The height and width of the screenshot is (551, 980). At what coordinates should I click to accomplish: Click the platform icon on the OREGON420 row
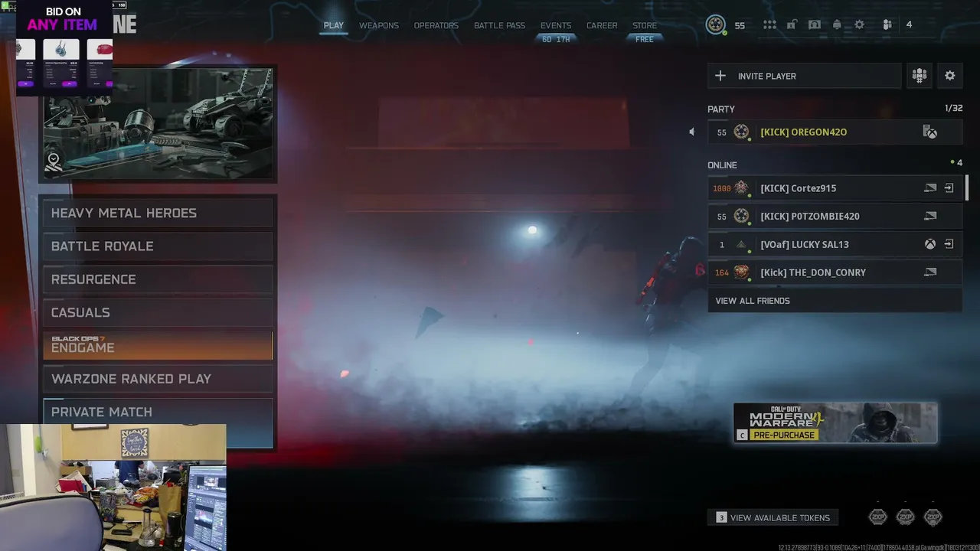click(x=929, y=132)
